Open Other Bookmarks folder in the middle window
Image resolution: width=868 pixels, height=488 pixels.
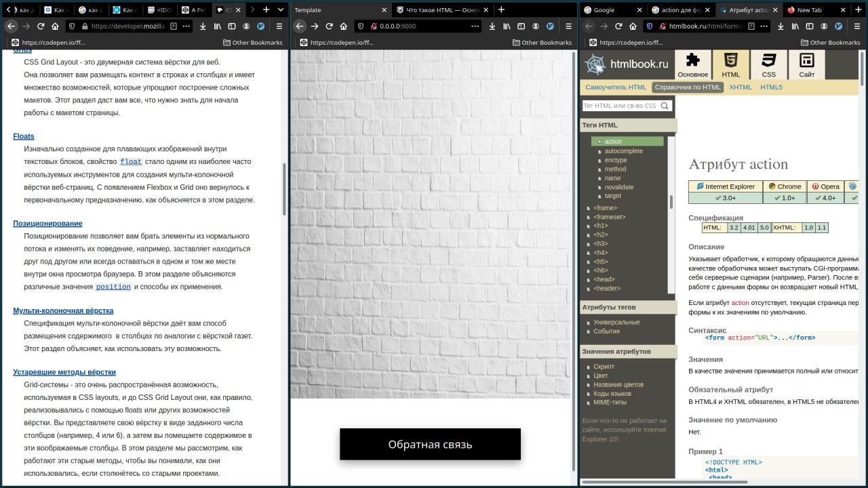[542, 42]
